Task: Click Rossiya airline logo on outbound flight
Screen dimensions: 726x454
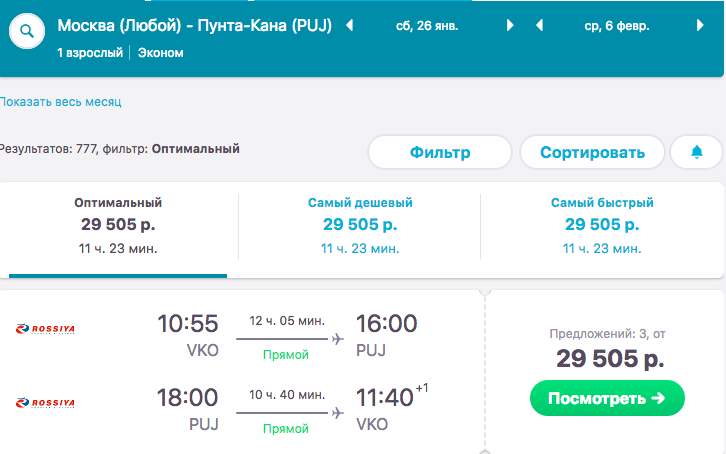Action: click(46, 328)
